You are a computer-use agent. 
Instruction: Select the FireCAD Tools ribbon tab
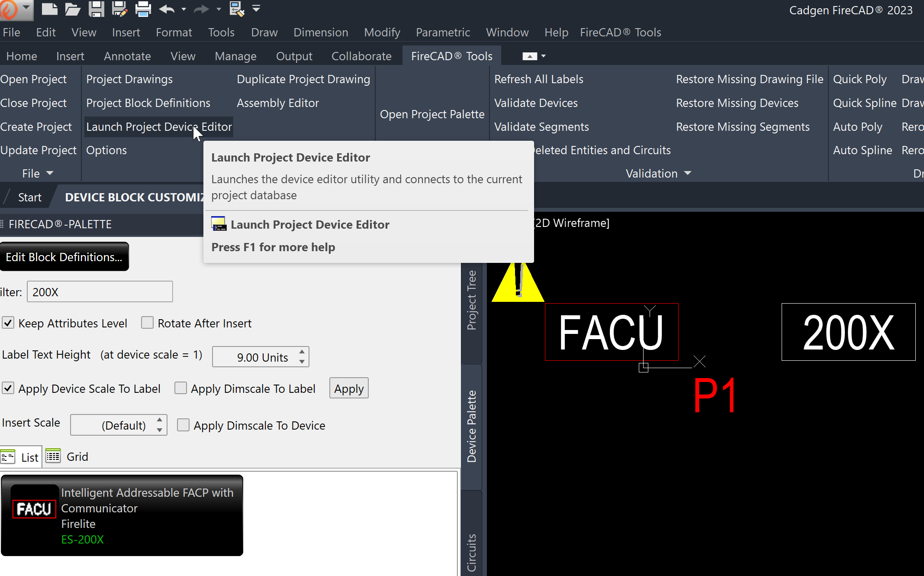coord(452,56)
